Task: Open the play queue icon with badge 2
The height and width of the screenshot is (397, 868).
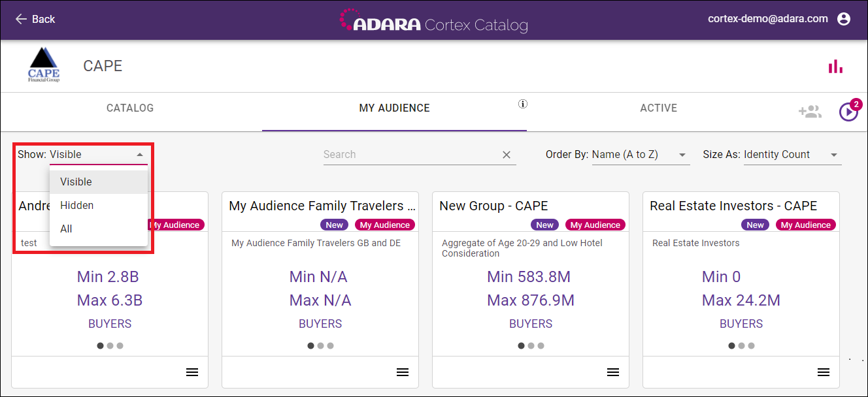Action: [x=849, y=112]
